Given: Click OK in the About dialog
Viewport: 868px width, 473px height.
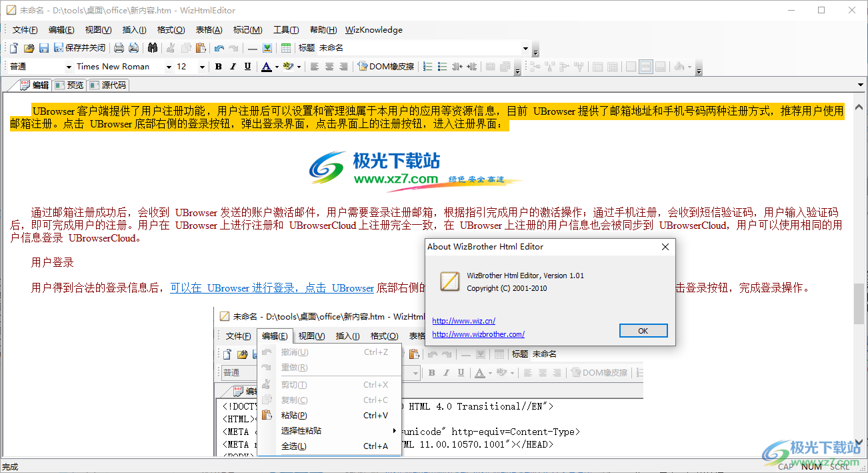Looking at the screenshot, I should click(643, 330).
